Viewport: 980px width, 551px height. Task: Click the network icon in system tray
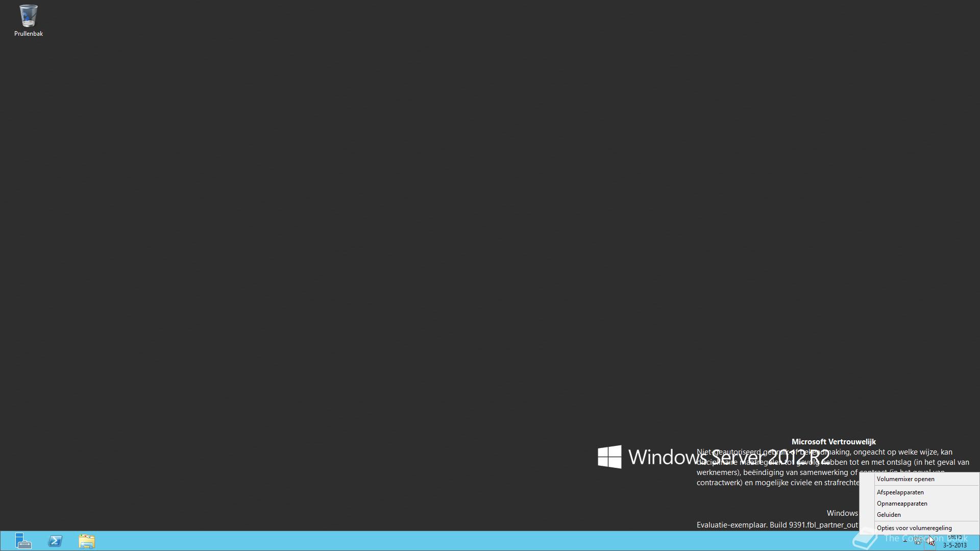918,540
